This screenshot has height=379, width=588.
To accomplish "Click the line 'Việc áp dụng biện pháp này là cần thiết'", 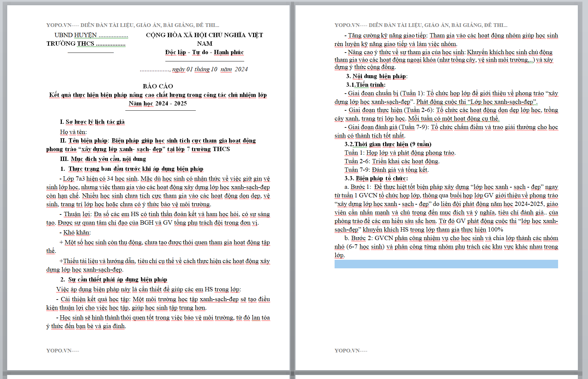I will [149, 289].
